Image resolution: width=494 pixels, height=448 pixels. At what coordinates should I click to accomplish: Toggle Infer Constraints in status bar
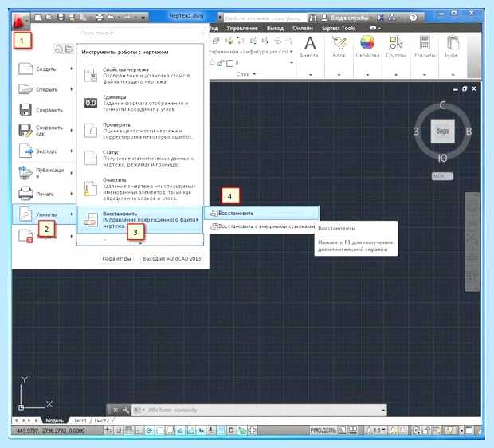(x=108, y=430)
